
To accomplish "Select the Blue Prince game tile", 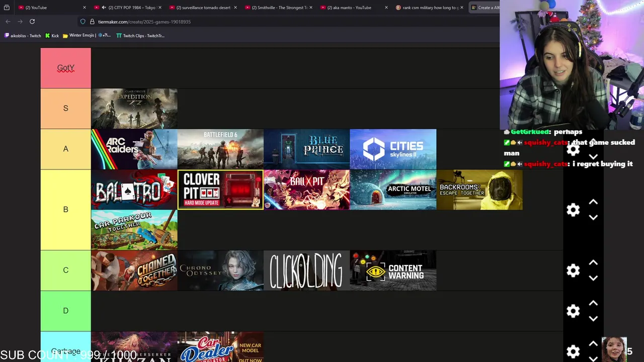I will pos(306,149).
